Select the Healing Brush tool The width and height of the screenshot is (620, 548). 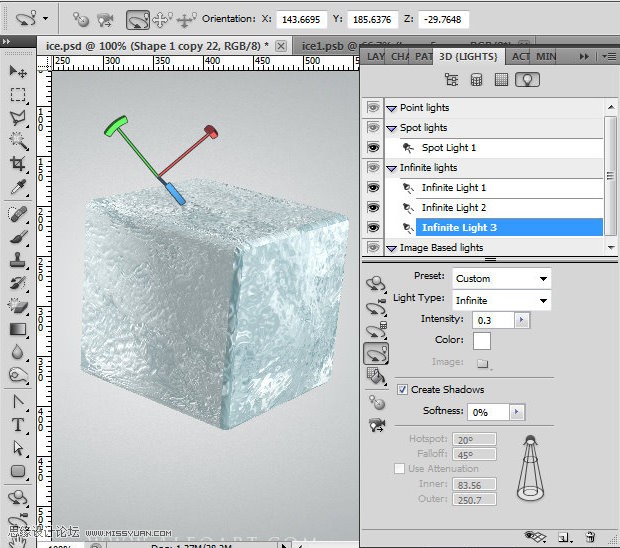[x=18, y=214]
